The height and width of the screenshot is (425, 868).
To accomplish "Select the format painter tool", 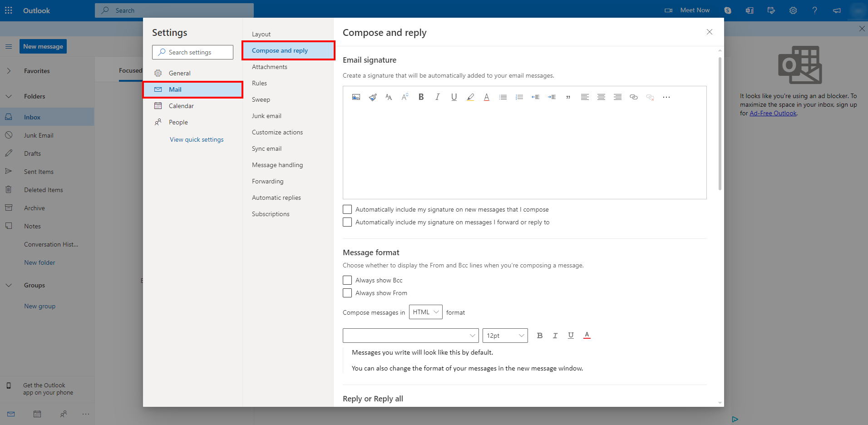I will 372,97.
